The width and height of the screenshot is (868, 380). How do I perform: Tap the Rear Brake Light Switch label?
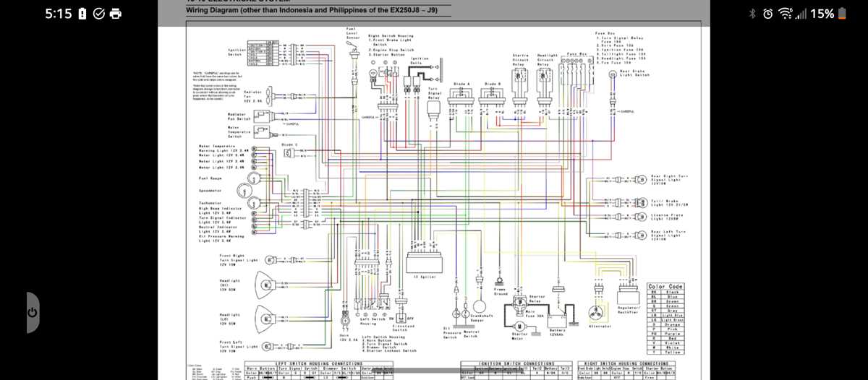pyautogui.click(x=634, y=73)
